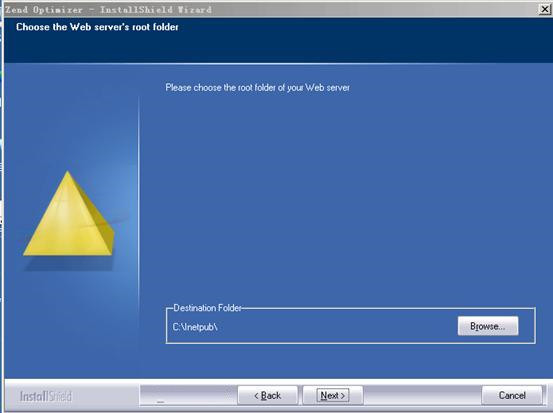The height and width of the screenshot is (413, 553).
Task: Click the InstallShield logo at bottom left
Action: (46, 396)
